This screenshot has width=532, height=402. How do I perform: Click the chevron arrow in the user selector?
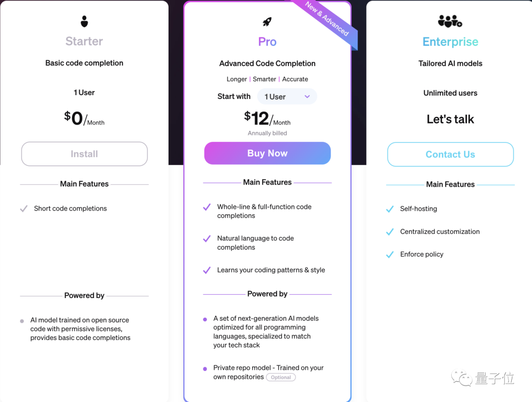click(x=307, y=97)
